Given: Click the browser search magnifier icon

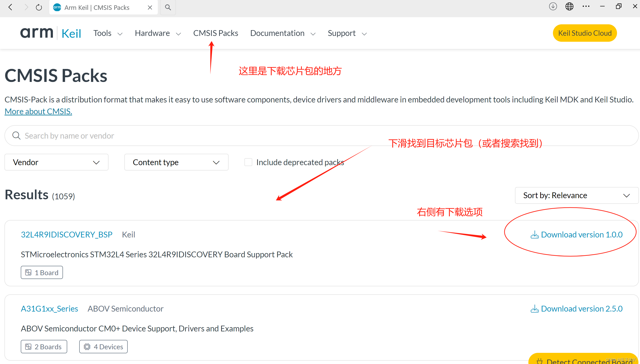Looking at the screenshot, I should [168, 7].
